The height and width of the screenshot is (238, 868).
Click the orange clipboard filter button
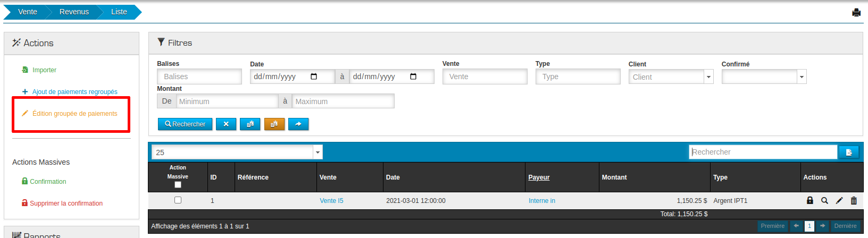(274, 124)
